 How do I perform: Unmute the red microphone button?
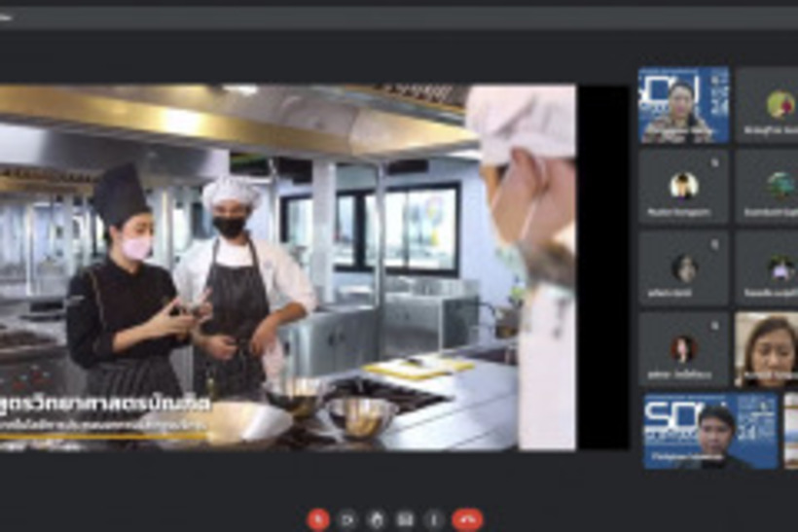coord(318,519)
